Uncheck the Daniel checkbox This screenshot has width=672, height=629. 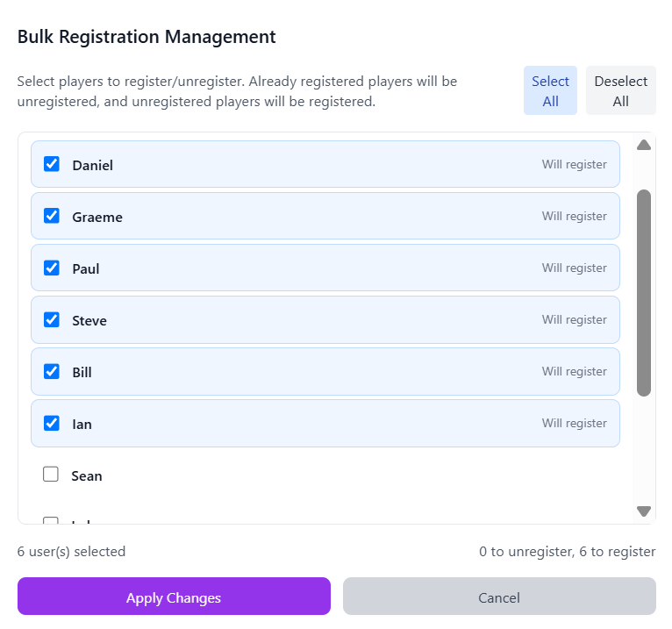[52, 164]
